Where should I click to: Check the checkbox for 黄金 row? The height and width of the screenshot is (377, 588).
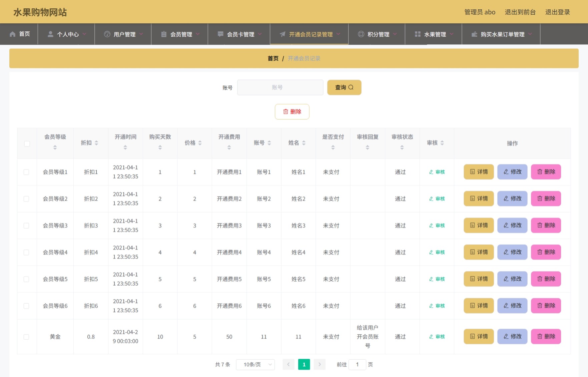coord(26,337)
